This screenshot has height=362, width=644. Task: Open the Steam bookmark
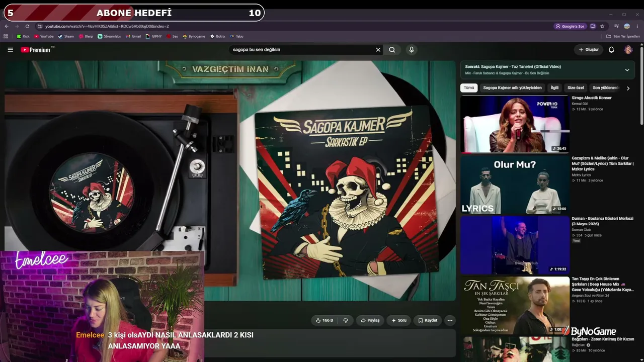tap(66, 36)
